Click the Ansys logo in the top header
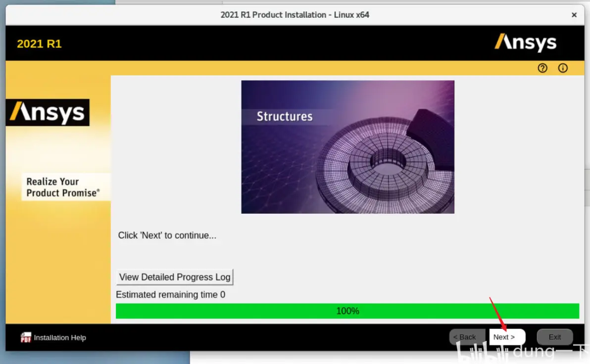 tap(525, 43)
